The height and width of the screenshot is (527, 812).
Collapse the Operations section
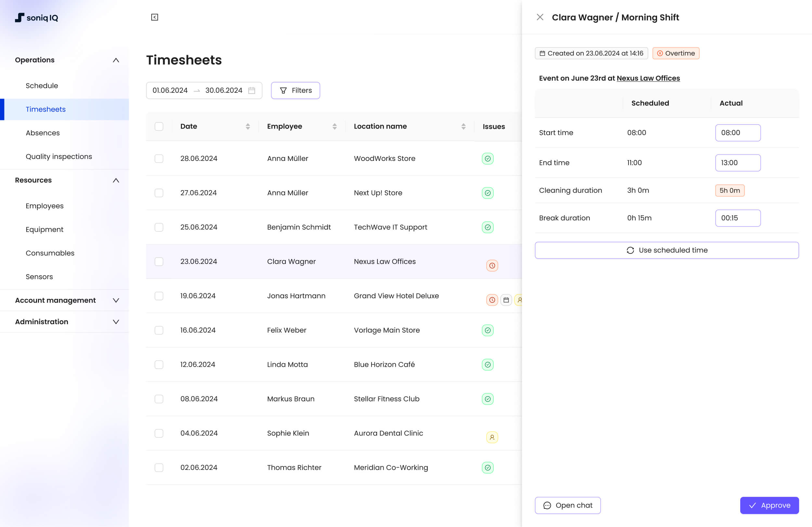coord(116,60)
